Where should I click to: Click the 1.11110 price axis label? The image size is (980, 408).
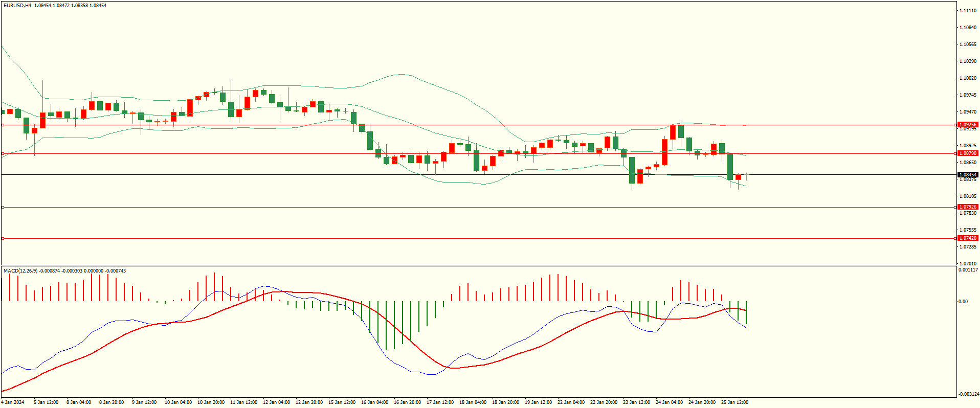click(968, 11)
